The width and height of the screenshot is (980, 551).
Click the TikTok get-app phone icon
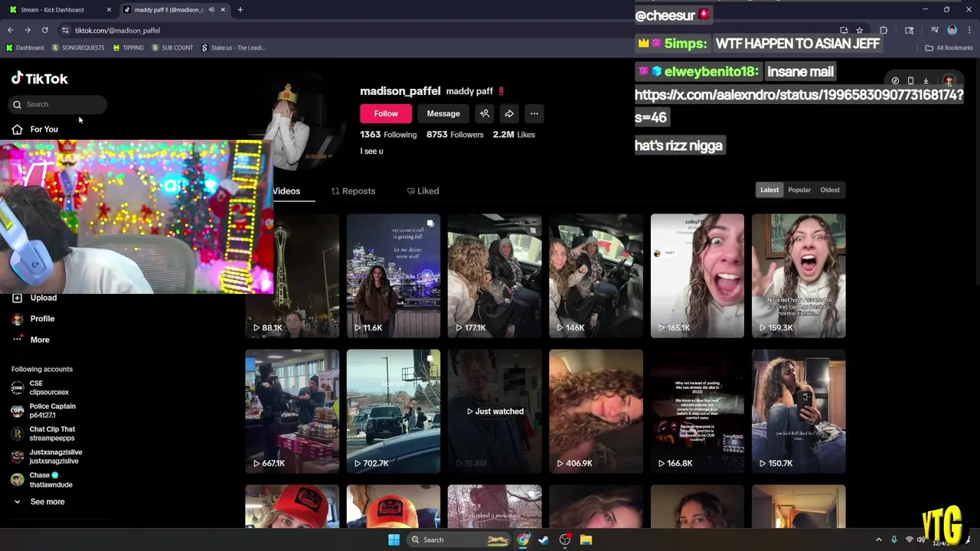coord(910,80)
